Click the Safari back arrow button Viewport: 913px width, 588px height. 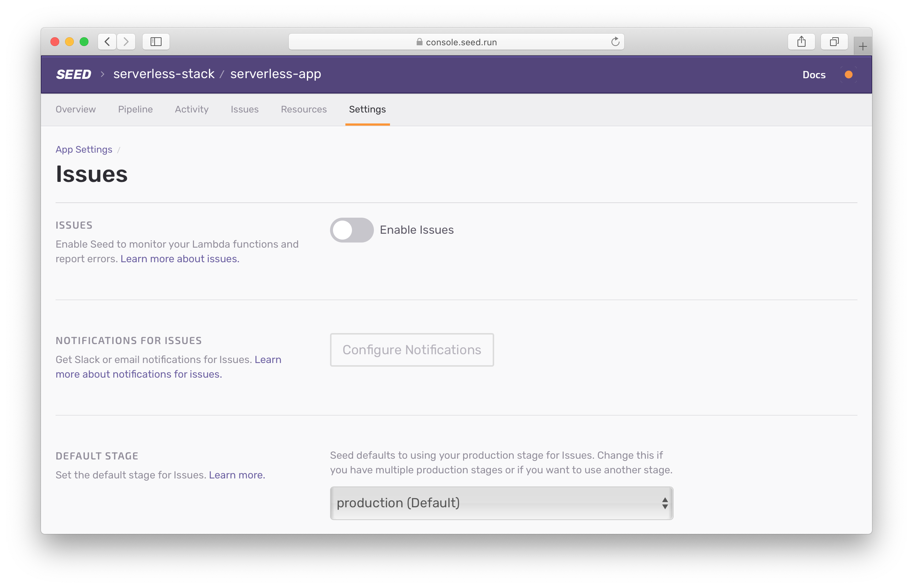(x=107, y=42)
